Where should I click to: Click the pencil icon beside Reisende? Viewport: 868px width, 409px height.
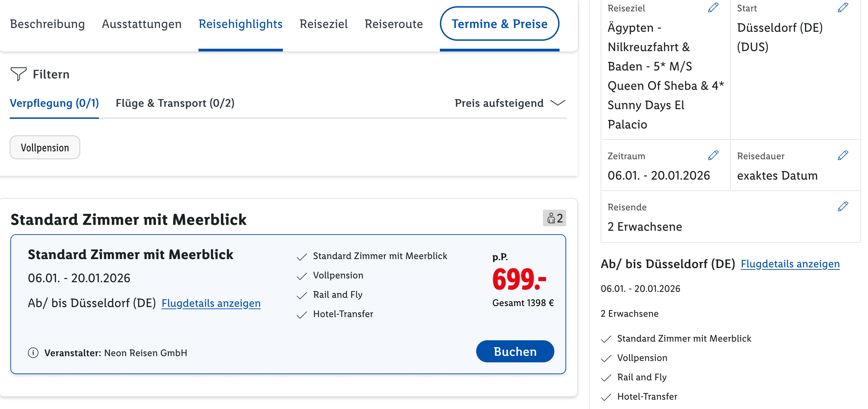843,207
